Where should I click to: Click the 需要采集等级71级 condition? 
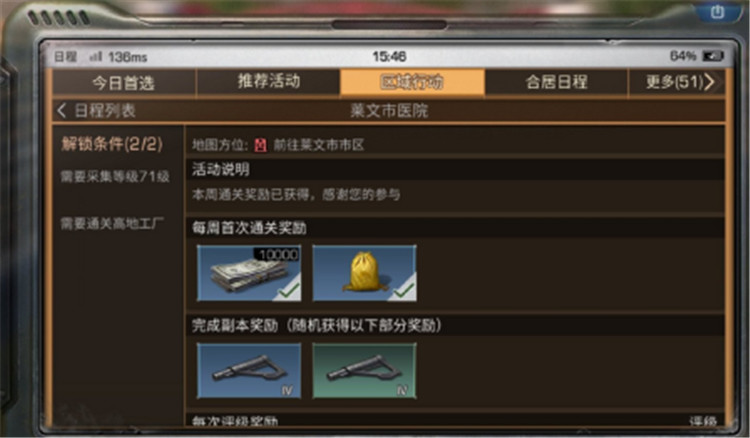[115, 176]
